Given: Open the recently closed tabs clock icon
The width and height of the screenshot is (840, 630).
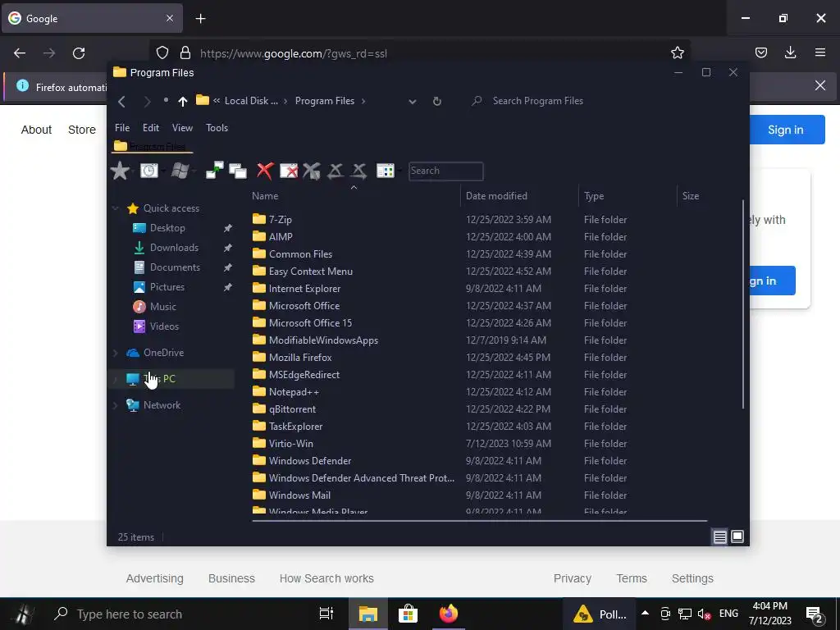Looking at the screenshot, I should pos(149,171).
